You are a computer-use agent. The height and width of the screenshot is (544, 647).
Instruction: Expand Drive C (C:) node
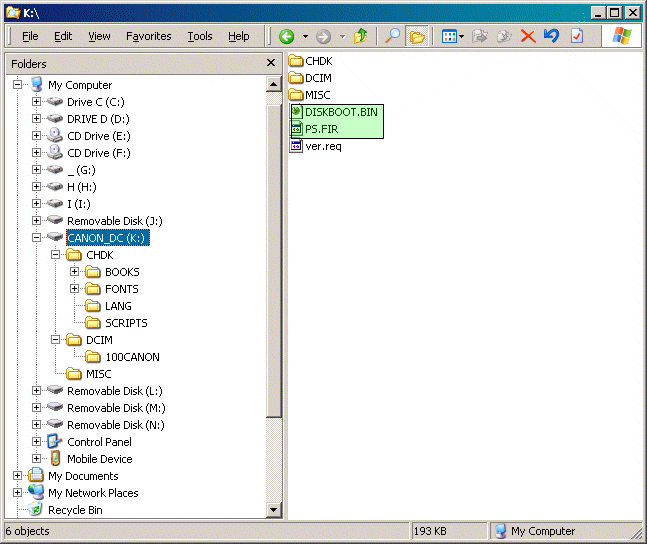(36, 102)
